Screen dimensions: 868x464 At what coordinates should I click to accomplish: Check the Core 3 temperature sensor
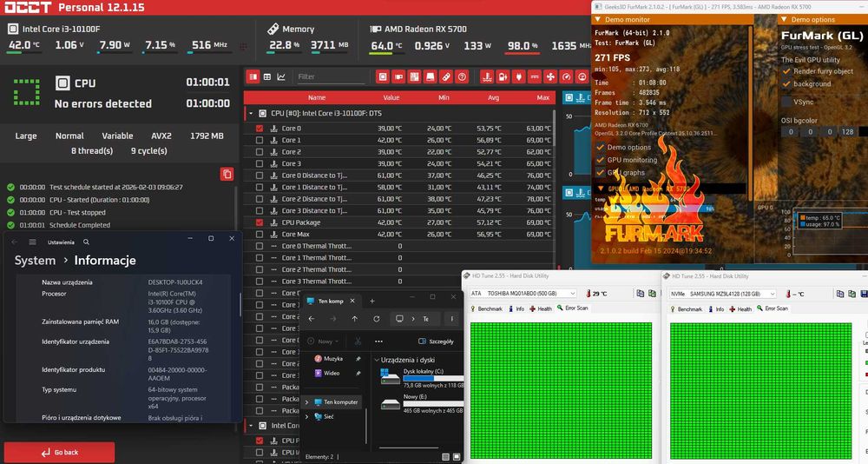[260, 163]
